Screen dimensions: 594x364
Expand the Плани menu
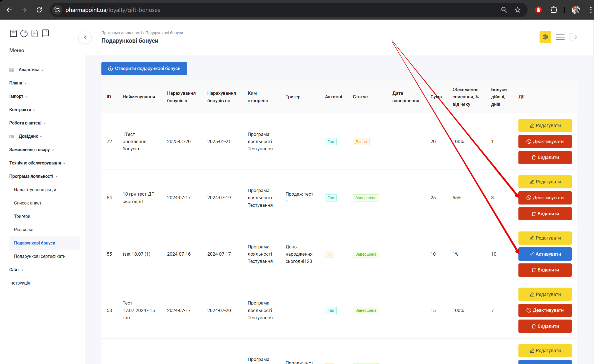18,83
